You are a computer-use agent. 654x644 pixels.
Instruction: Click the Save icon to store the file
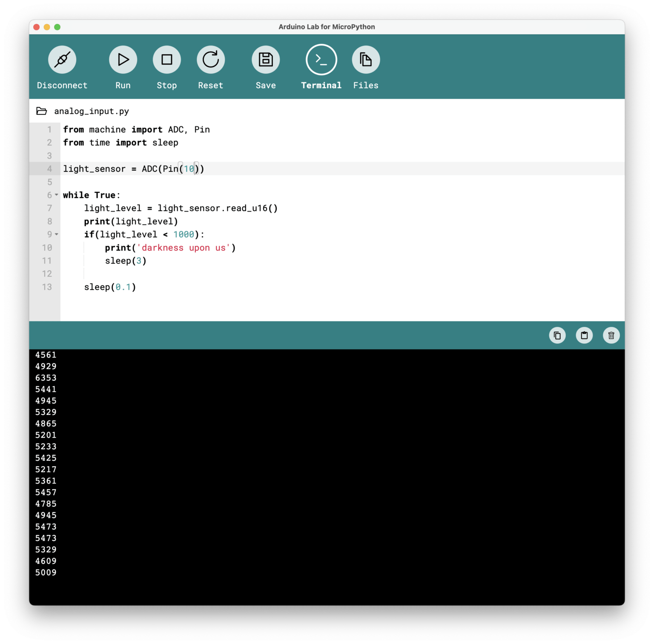[x=265, y=59]
